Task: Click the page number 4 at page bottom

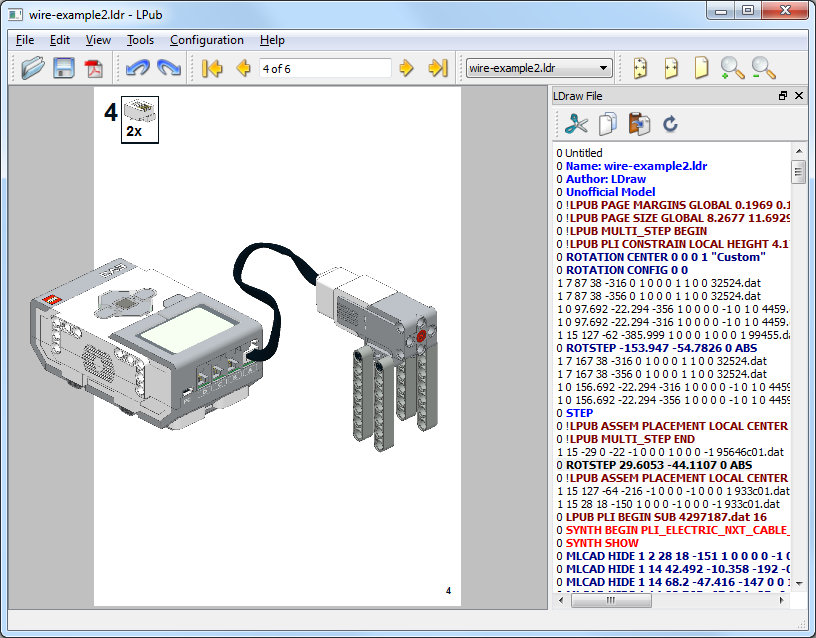Action: click(448, 591)
